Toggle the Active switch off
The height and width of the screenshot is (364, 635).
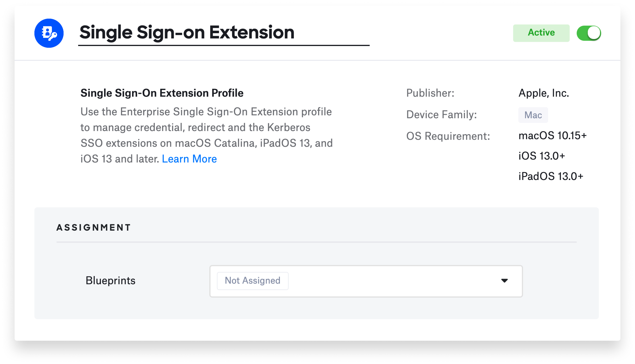[589, 33]
